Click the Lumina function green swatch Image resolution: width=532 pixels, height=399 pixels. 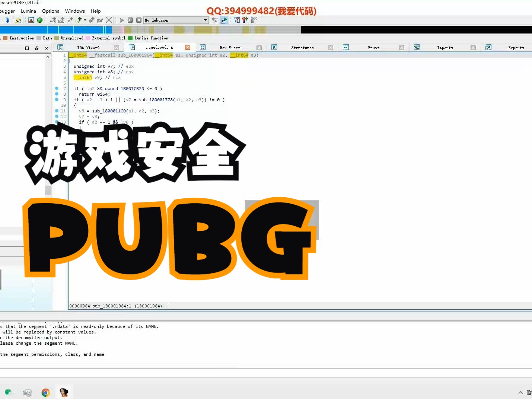coord(130,38)
